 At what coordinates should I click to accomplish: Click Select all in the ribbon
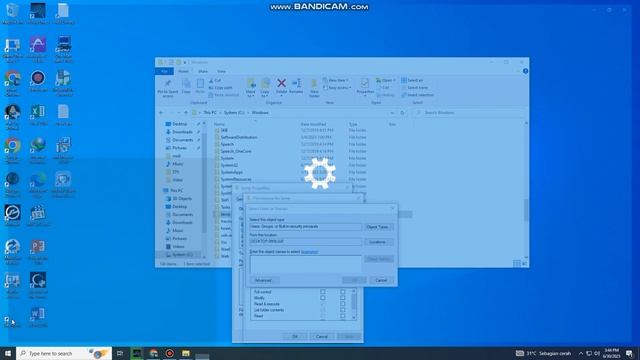click(x=412, y=80)
